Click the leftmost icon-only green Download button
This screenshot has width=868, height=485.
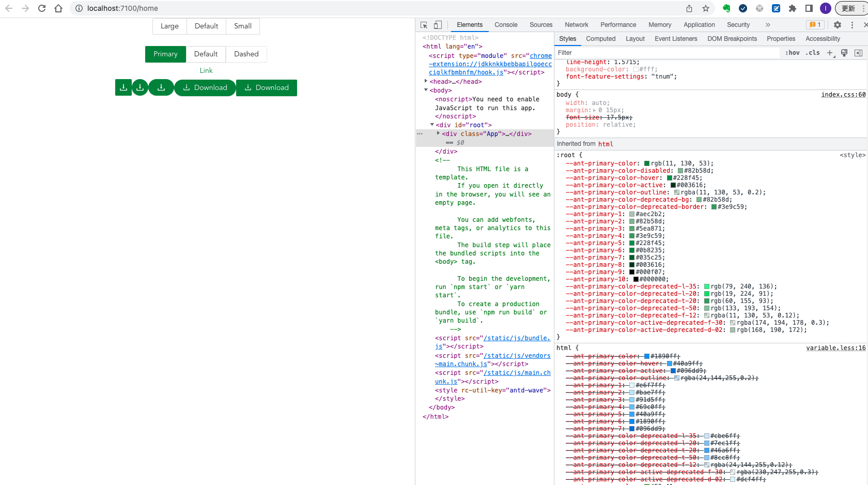coord(123,87)
